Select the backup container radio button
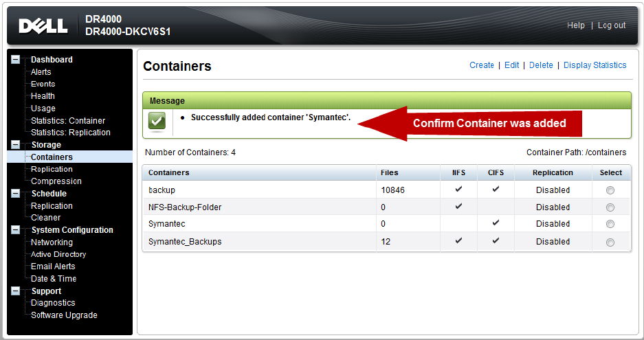The height and width of the screenshot is (340, 644). tap(610, 190)
